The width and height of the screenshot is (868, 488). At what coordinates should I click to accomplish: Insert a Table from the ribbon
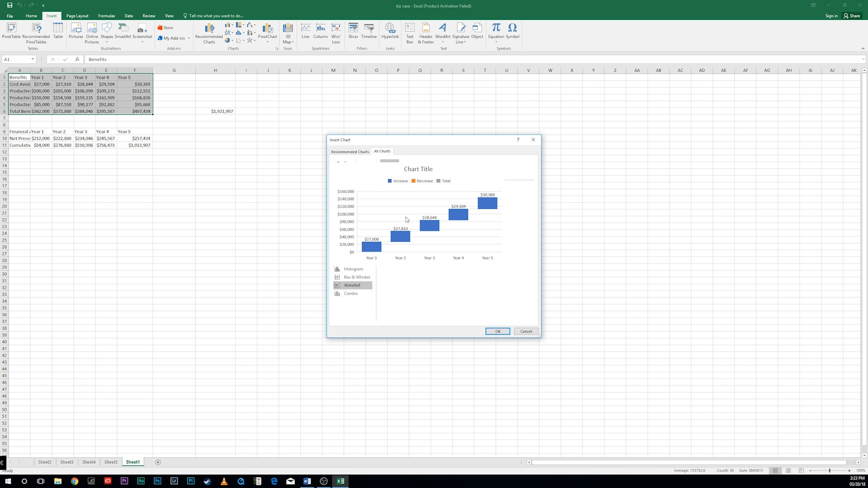[x=58, y=31]
